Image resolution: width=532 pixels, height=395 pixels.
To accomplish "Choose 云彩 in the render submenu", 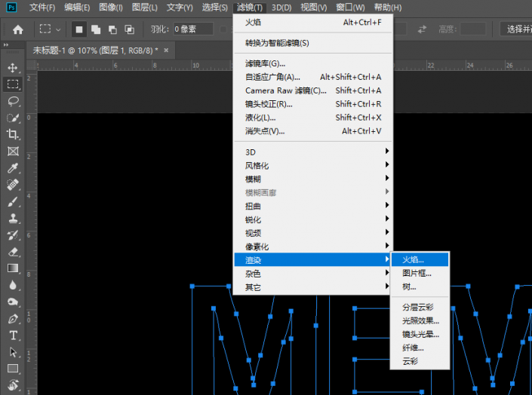I will click(420, 361).
